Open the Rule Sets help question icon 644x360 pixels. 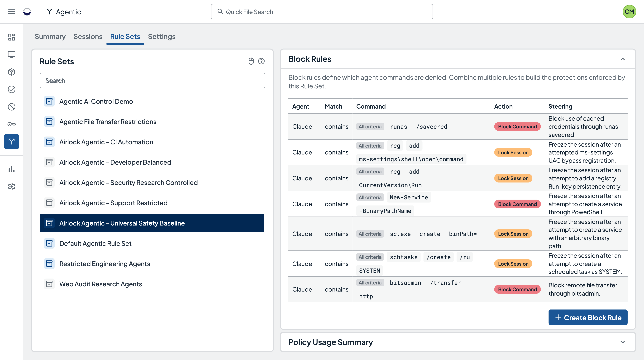(261, 61)
